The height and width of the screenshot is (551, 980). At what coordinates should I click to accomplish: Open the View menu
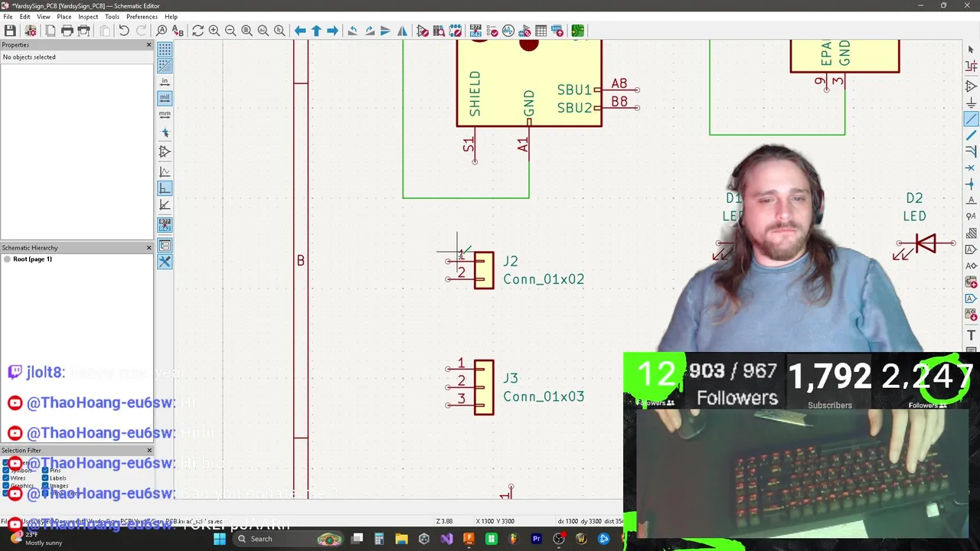[x=44, y=17]
